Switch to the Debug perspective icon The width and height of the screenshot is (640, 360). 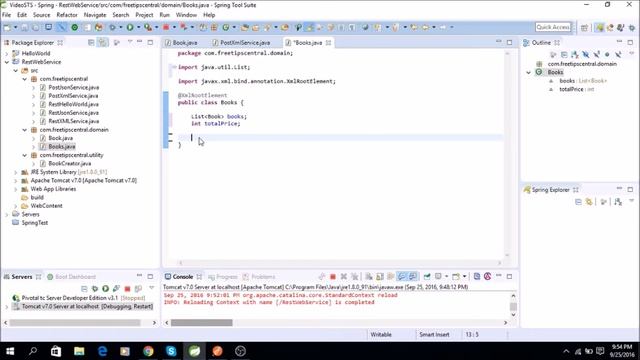click(632, 27)
